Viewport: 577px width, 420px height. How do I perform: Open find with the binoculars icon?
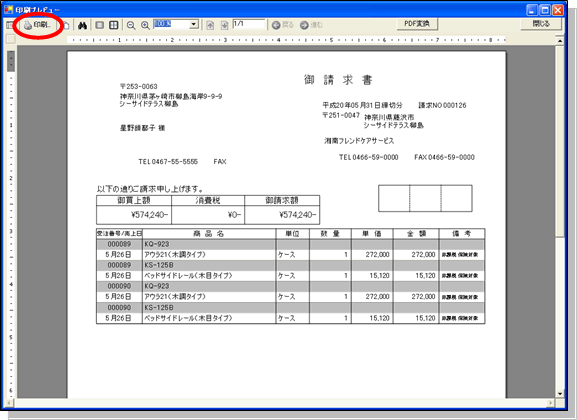click(82, 25)
